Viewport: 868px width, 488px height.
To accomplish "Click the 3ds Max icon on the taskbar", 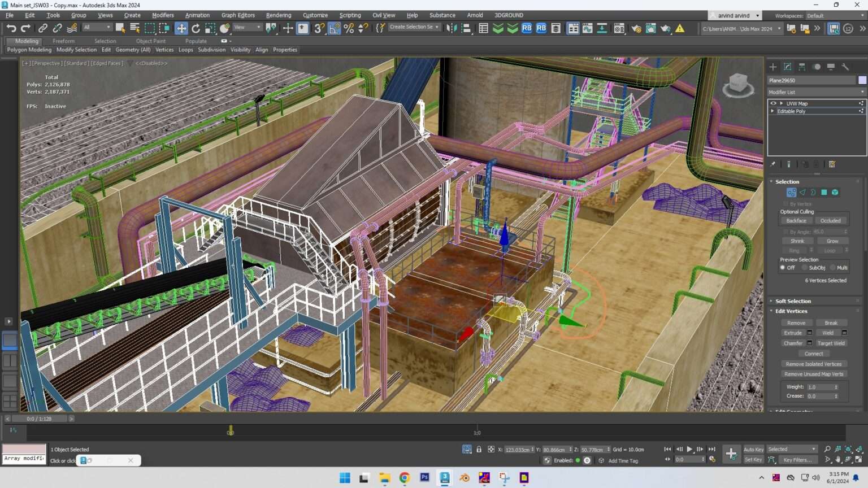I will [x=444, y=478].
